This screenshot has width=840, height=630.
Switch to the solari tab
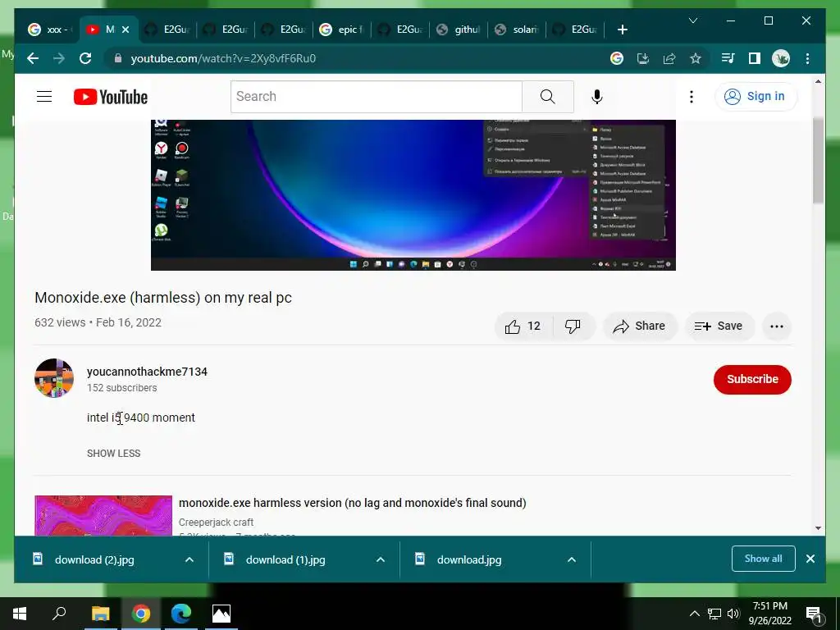pos(517,30)
